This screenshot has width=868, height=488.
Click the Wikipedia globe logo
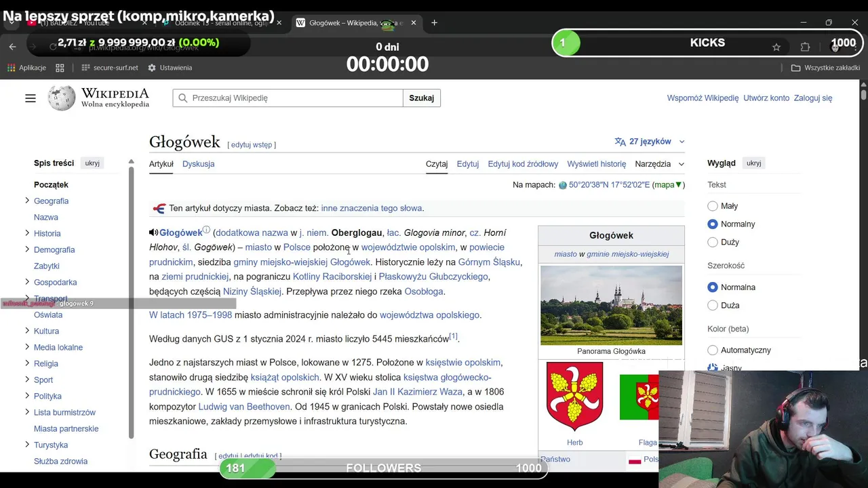[x=62, y=98]
